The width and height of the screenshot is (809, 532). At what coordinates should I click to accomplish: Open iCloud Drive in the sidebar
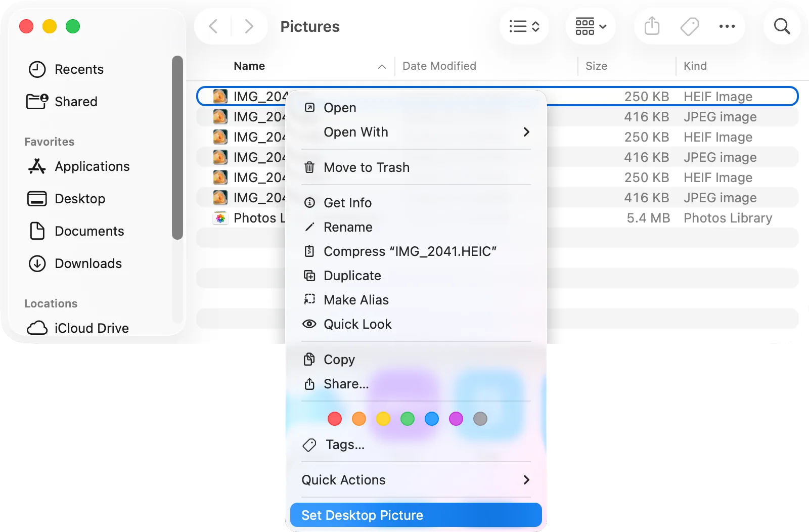tap(78, 328)
